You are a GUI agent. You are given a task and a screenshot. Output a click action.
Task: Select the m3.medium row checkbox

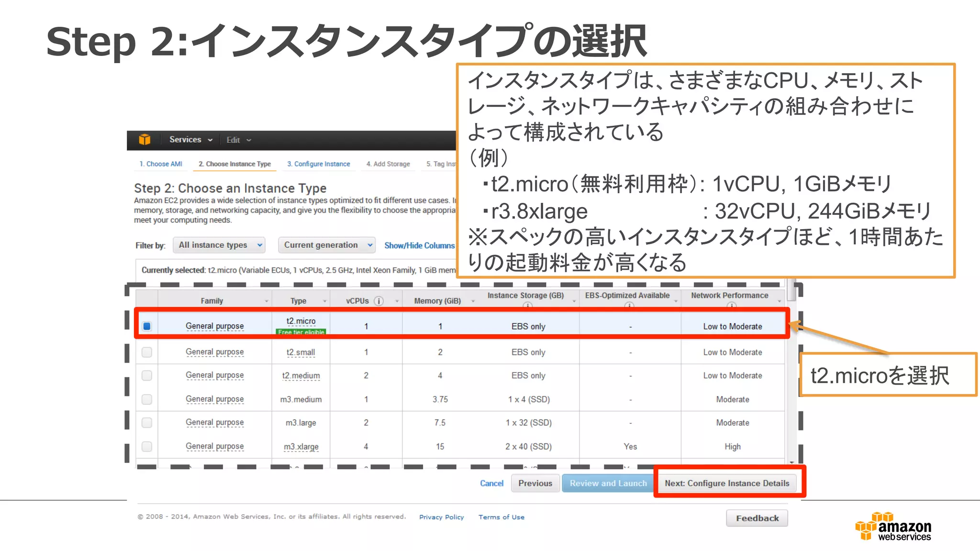(x=147, y=399)
